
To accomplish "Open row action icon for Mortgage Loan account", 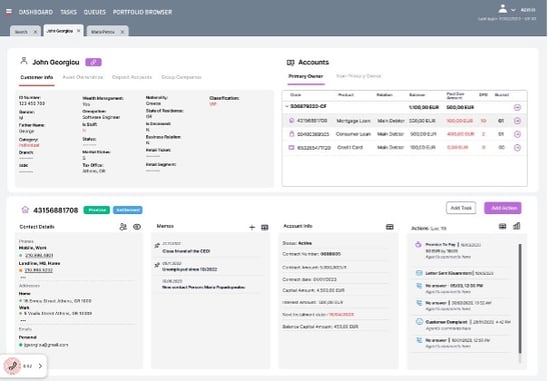I will point(517,121).
